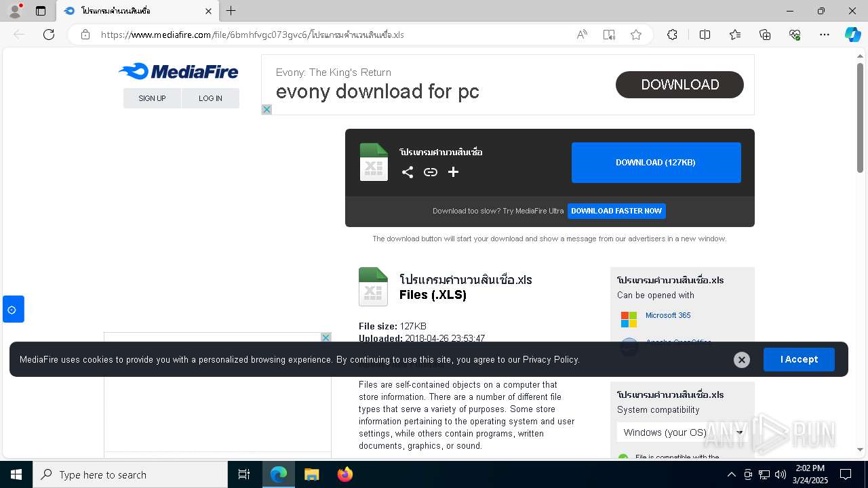Viewport: 868px width, 488px height.
Task: Click the browser back arrow
Action: pyautogui.click(x=19, y=35)
